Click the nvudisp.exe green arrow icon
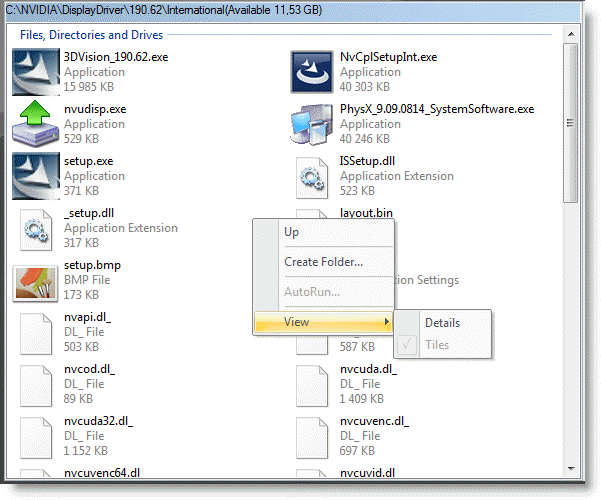 [x=36, y=123]
